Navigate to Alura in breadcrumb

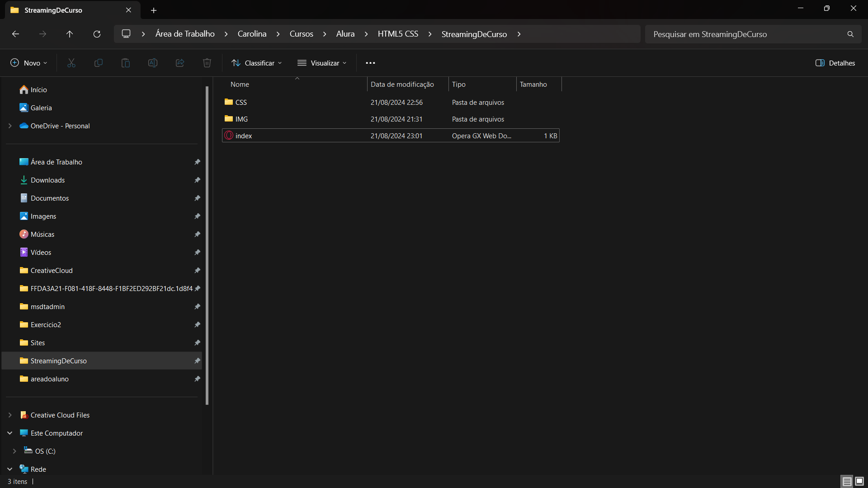coord(345,34)
